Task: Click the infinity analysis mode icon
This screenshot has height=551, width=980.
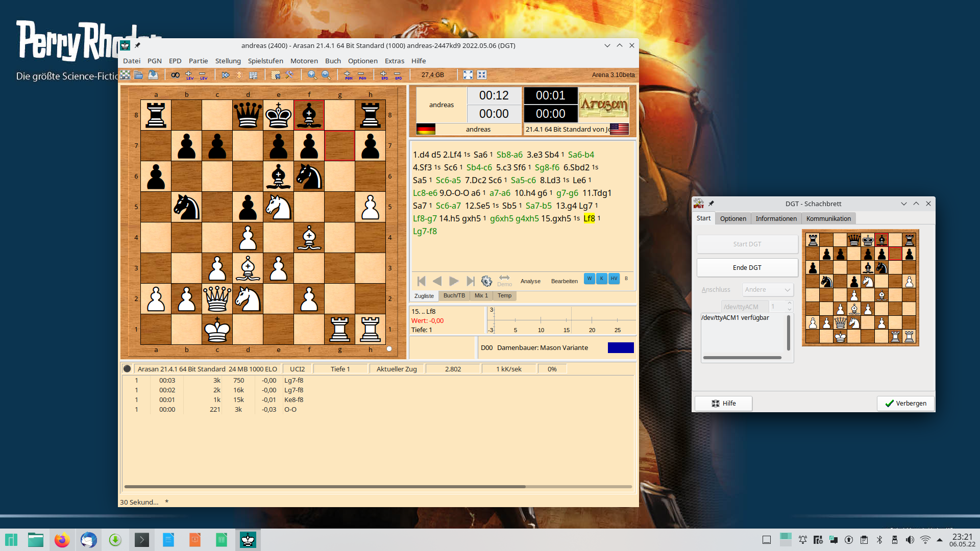Action: coord(175,75)
